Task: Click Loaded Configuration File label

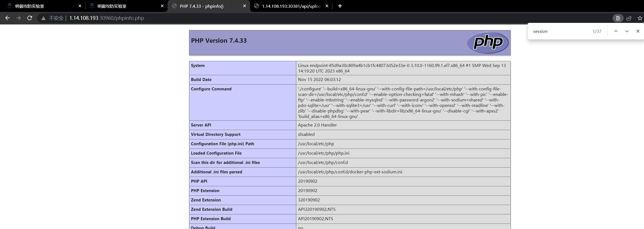Action: (x=216, y=153)
